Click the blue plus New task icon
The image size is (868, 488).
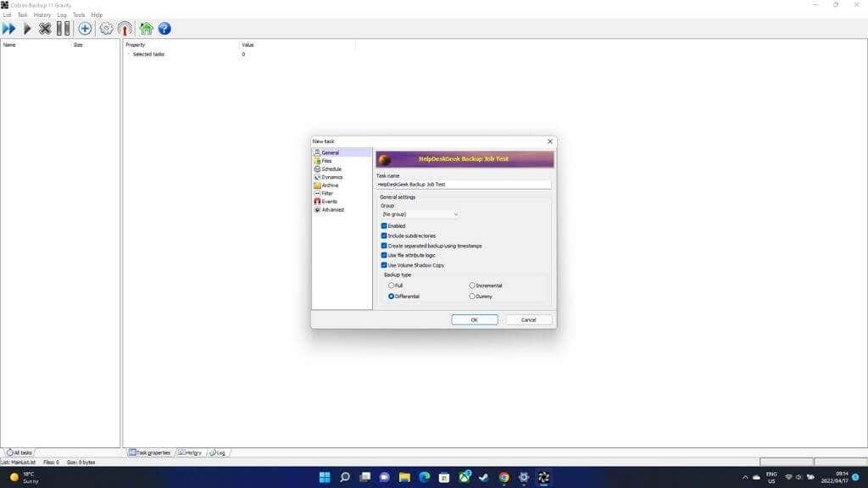85,29
